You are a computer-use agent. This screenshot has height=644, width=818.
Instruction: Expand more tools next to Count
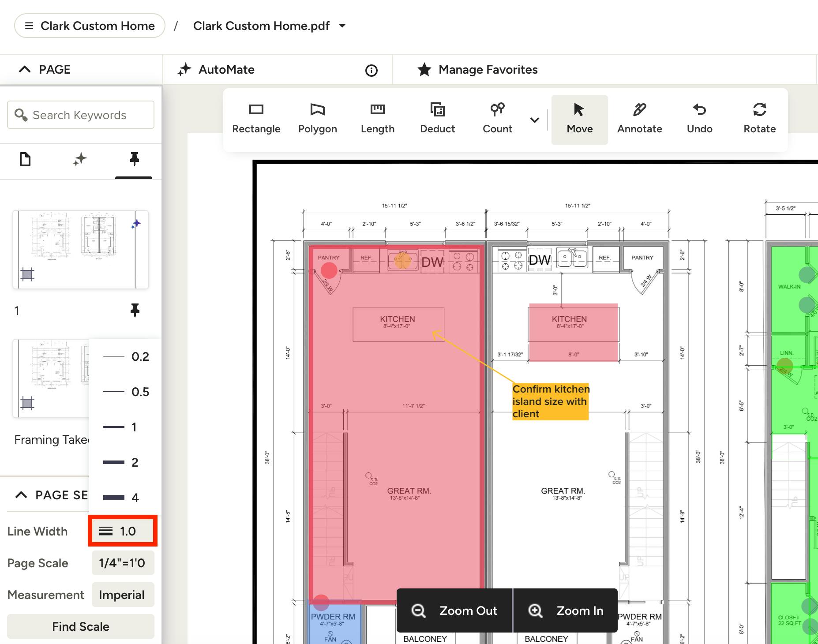(x=535, y=120)
